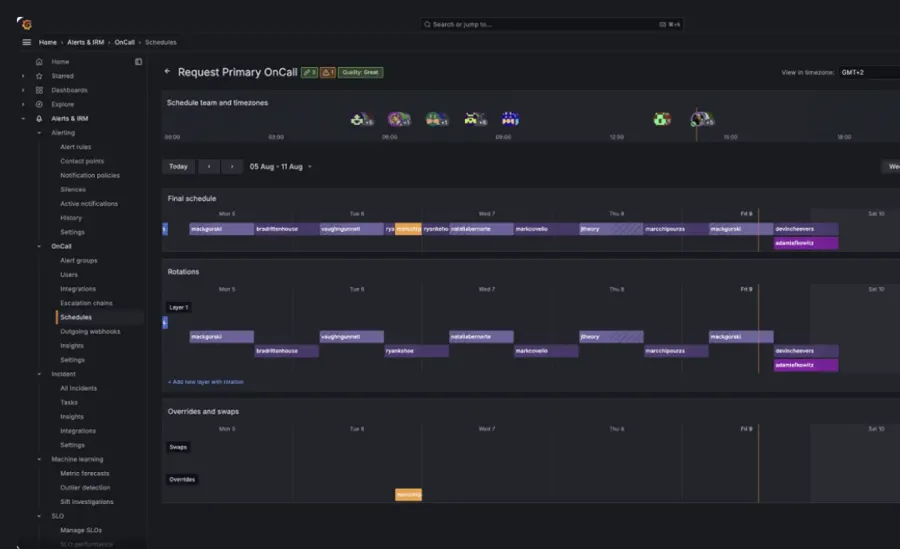Open Alert groups in the sidebar

coord(79,261)
